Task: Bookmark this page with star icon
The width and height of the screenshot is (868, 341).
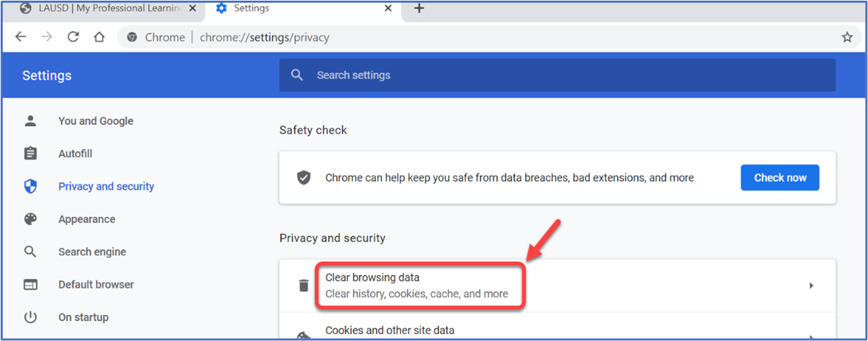Action: [847, 37]
